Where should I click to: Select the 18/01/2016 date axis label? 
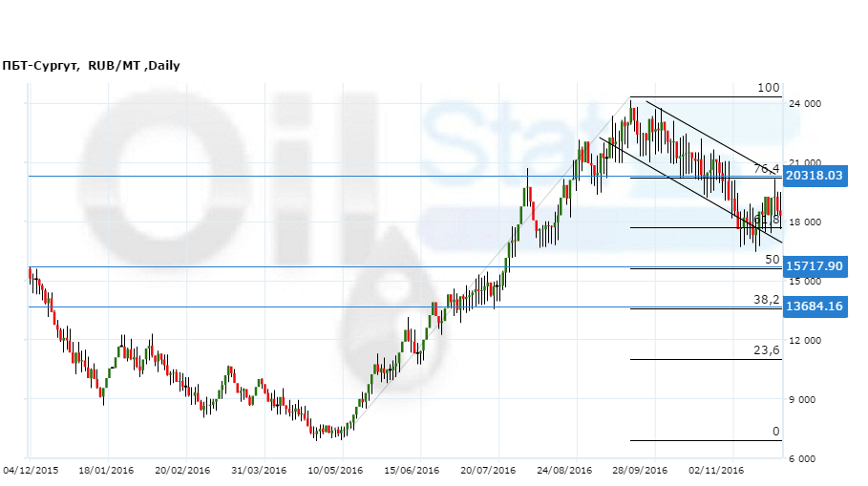[106, 471]
